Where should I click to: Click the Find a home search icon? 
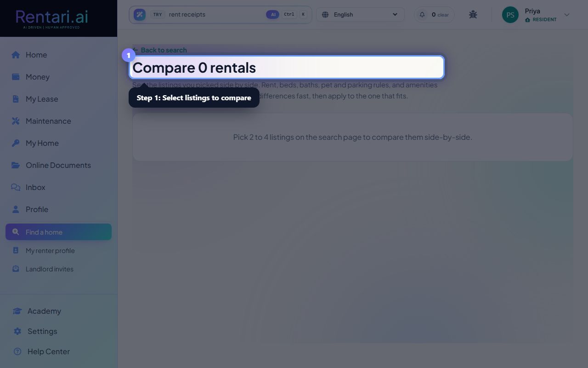(x=16, y=232)
